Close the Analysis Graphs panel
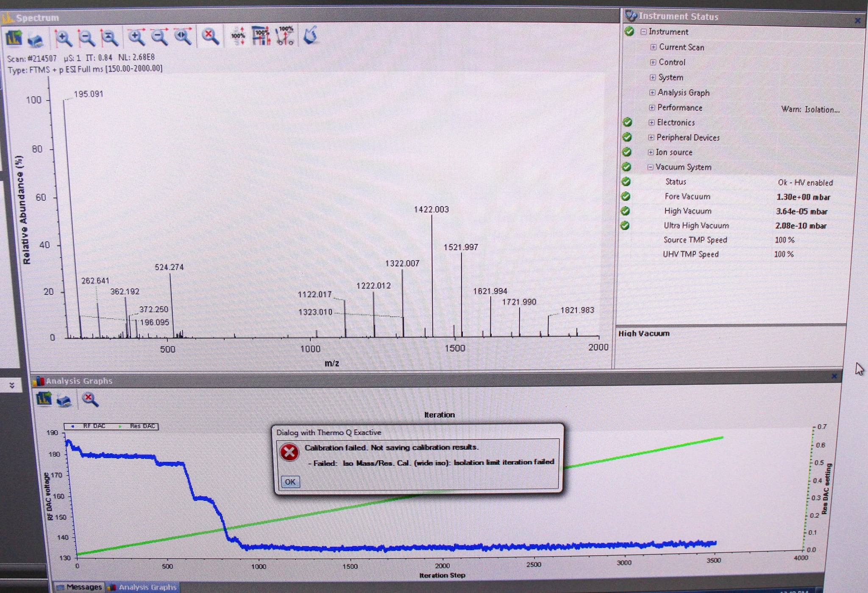 click(834, 376)
